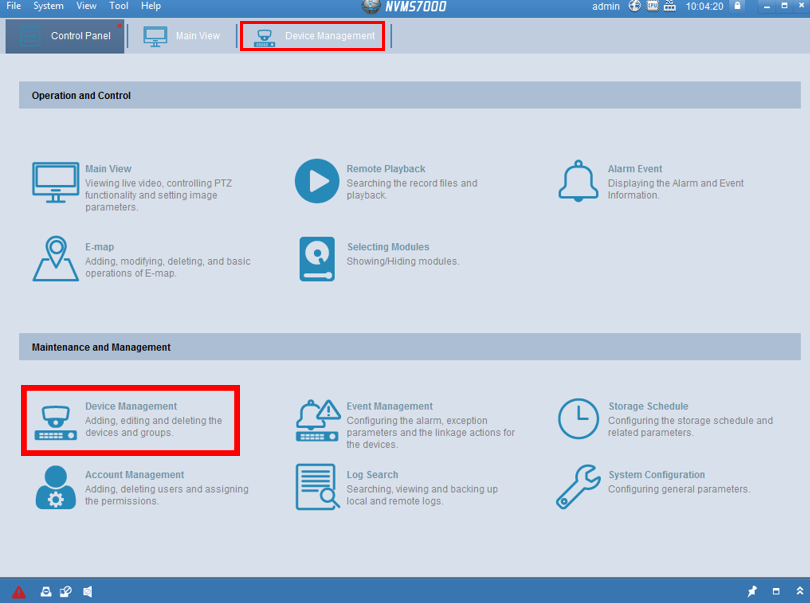Maximize the alarm panel in bottom bar

pyautogui.click(x=776, y=591)
